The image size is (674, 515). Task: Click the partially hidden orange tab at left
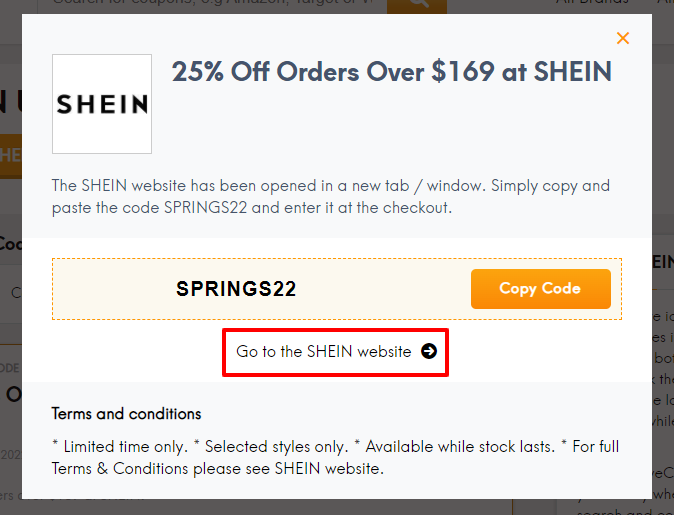click(11, 156)
